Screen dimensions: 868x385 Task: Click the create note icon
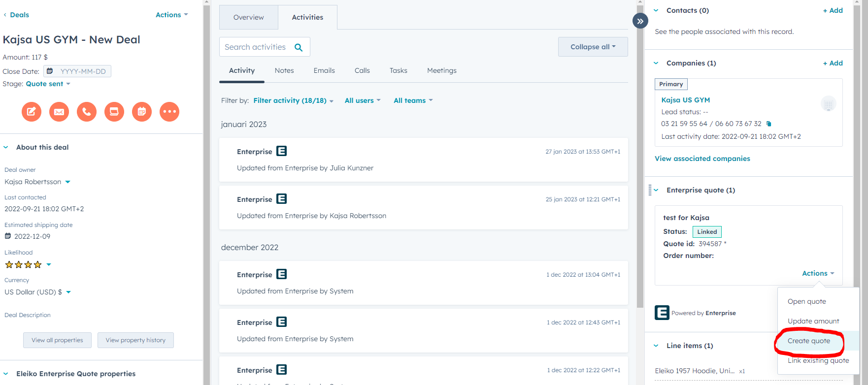click(32, 112)
